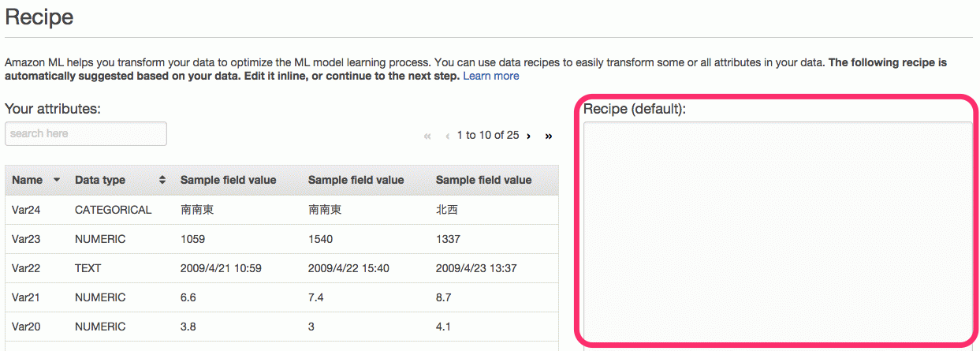Go to the next attributes page
This screenshot has width=980, height=351.
(528, 136)
